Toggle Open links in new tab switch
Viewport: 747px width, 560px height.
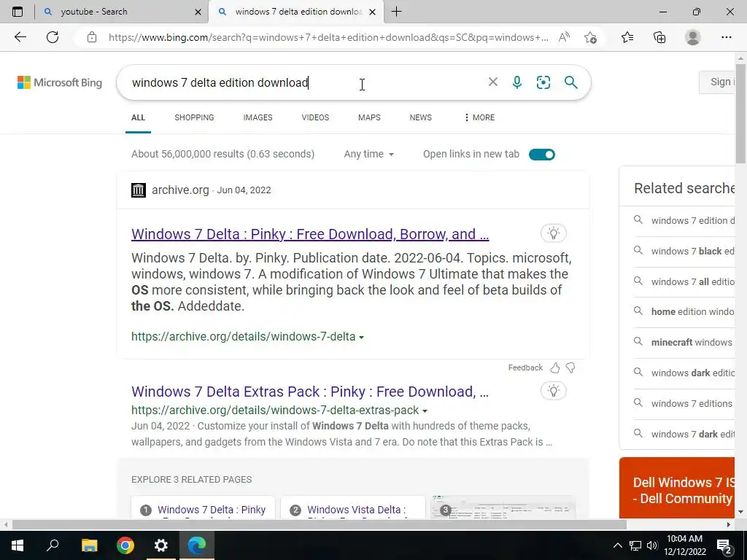[542, 155]
